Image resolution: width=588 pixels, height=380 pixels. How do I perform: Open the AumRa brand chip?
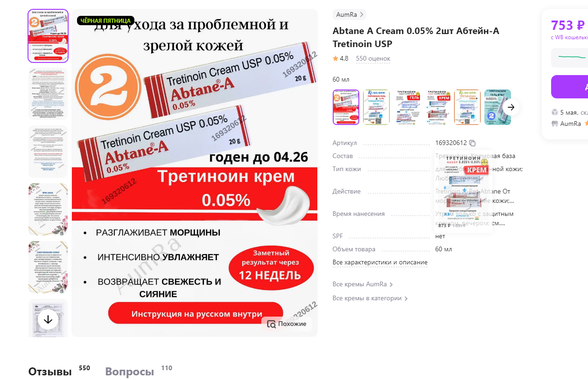350,14
